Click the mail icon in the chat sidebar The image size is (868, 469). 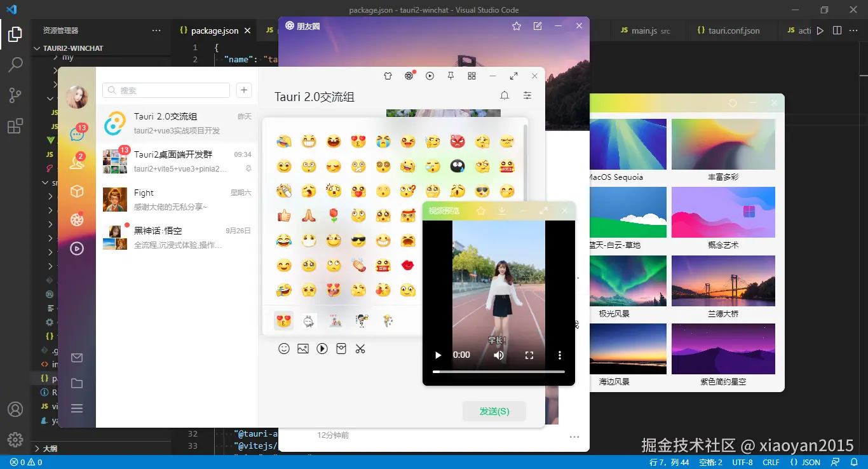click(x=77, y=358)
